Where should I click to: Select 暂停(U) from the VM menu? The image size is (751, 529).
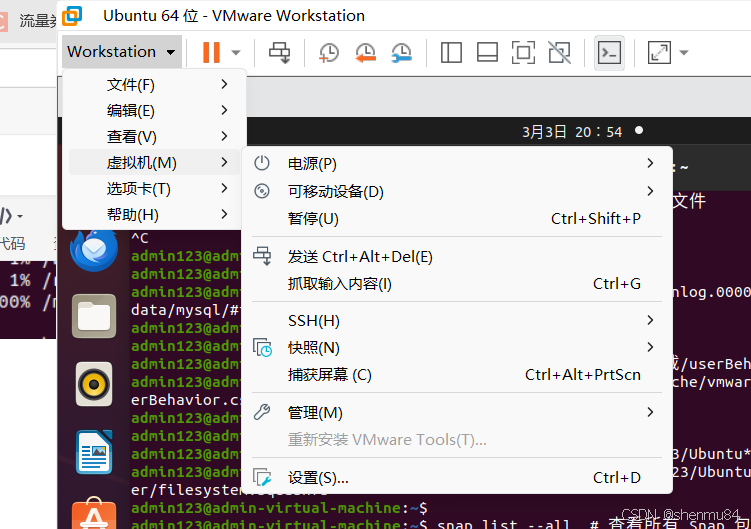tap(313, 219)
